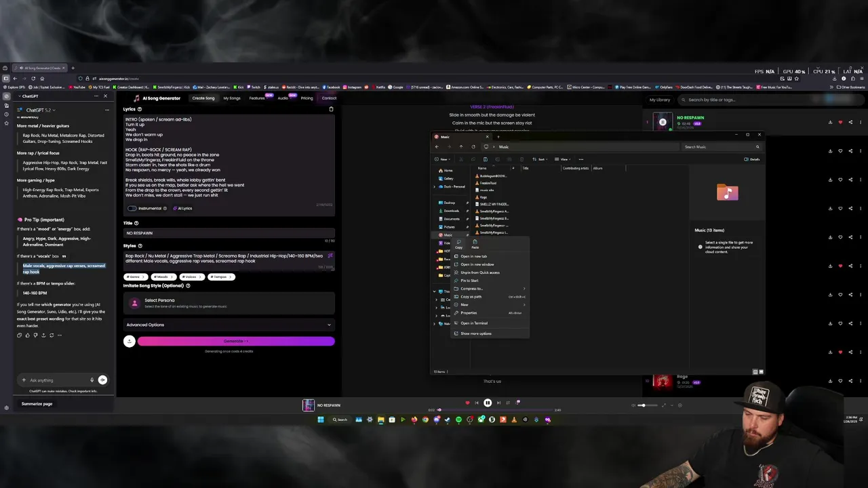Click Copy icon in Explorer context menu

pyautogui.click(x=459, y=243)
